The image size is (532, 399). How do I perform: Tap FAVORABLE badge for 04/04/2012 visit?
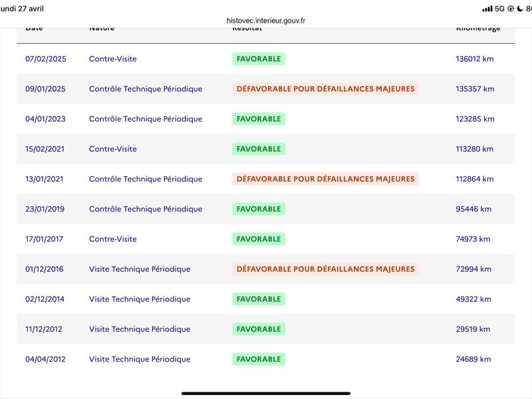259,359
